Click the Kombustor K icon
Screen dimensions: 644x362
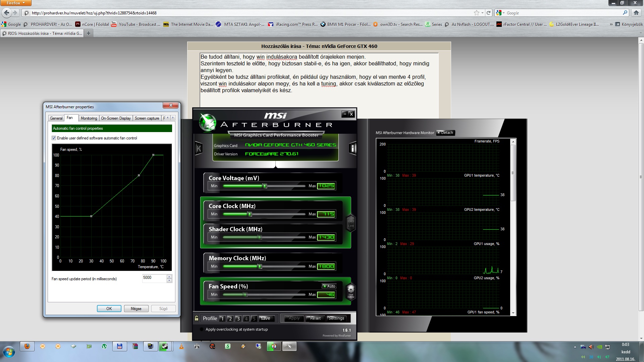199,148
